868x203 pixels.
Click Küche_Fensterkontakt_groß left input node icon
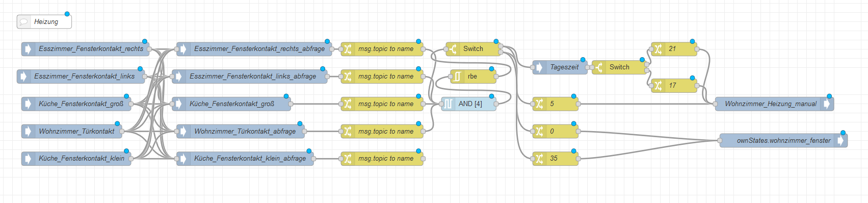pyautogui.click(x=28, y=104)
